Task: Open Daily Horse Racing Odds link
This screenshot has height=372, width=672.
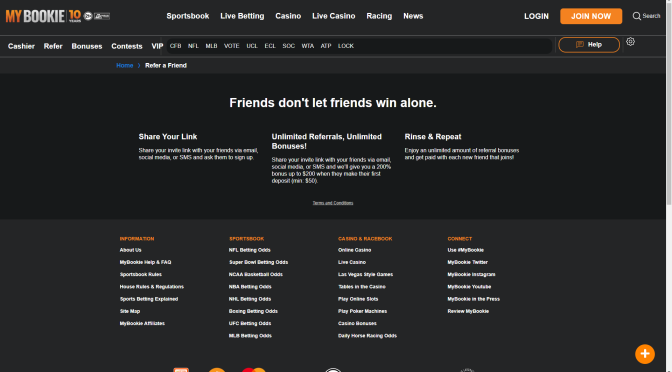Action: 367,336
